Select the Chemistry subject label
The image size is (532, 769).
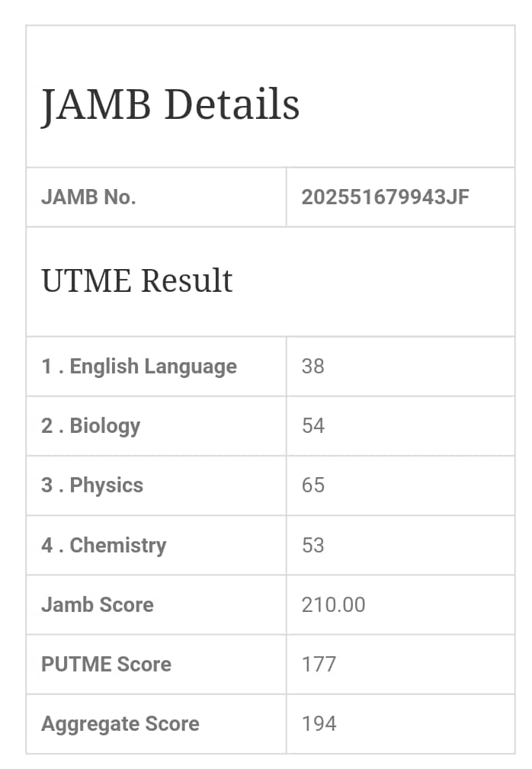104,546
